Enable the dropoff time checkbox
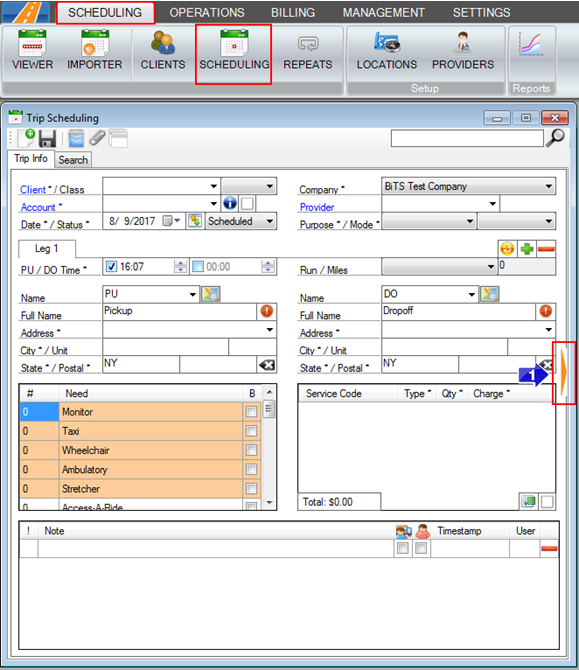Viewport: 579px width, 670px height. [x=197, y=267]
